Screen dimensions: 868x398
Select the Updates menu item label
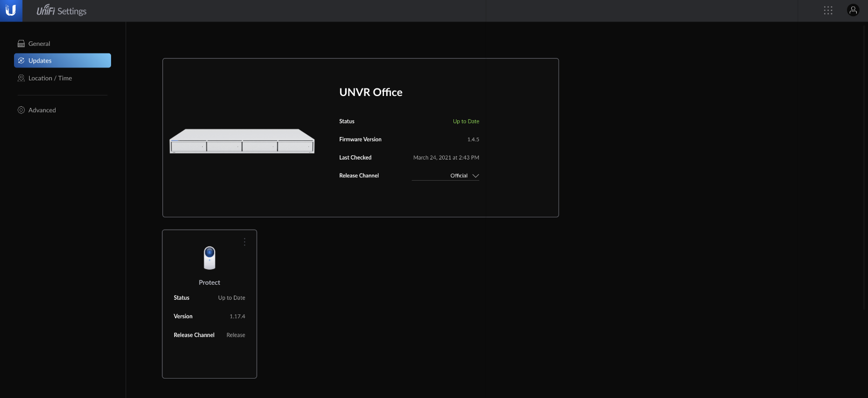(x=40, y=60)
